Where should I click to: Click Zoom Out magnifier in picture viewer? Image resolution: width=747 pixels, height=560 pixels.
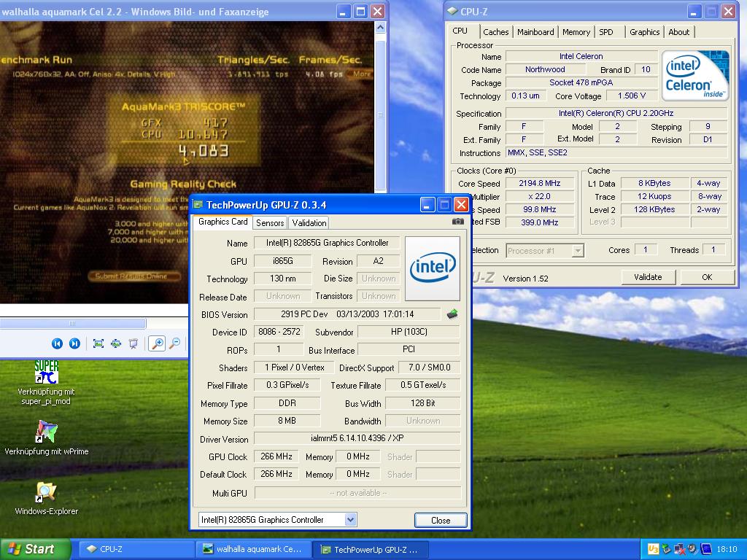click(x=175, y=343)
